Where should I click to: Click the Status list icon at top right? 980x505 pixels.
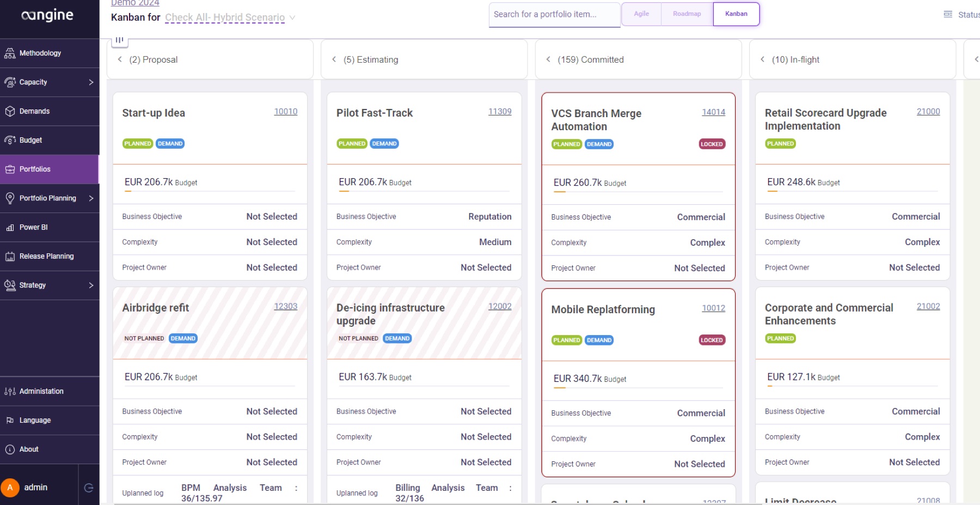tap(948, 15)
